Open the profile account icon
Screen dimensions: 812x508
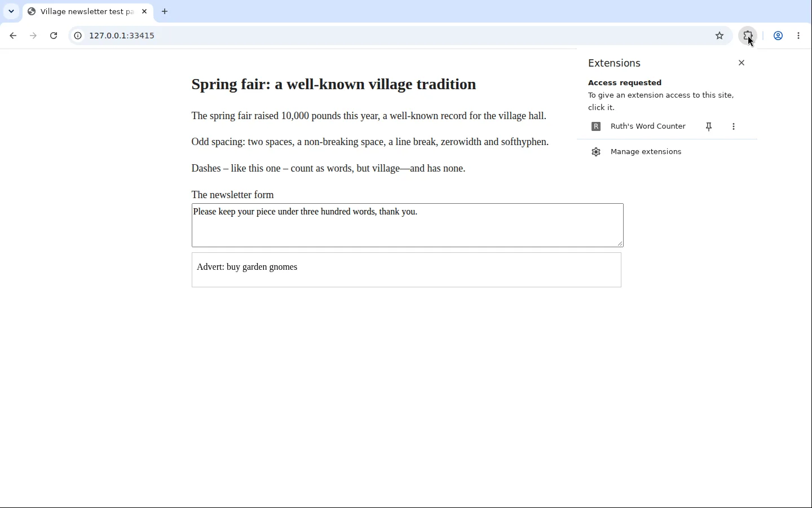pyautogui.click(x=779, y=36)
